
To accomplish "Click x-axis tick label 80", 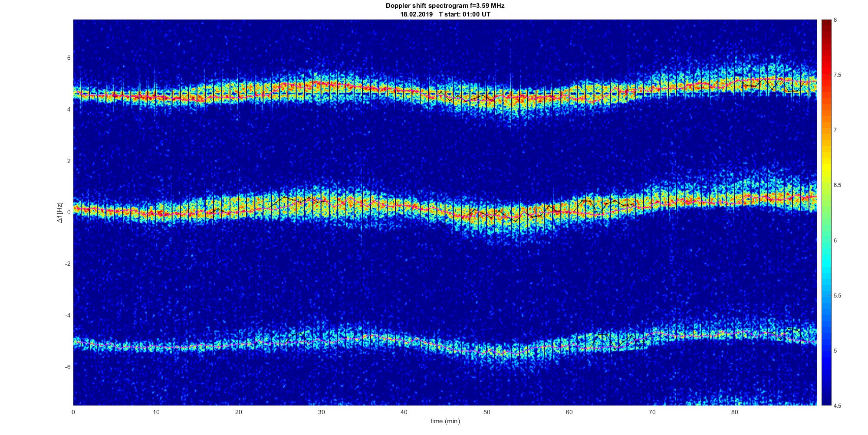I will [x=734, y=412].
